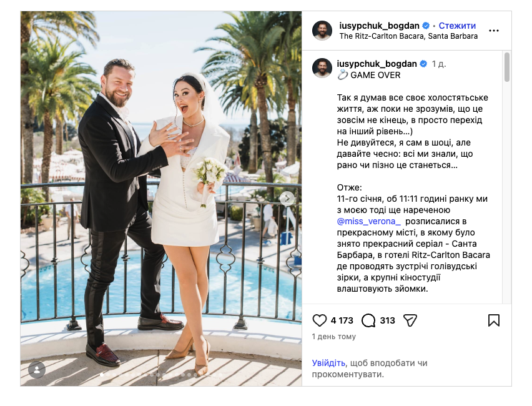The width and height of the screenshot is (532, 406).
Task: Save post with the bookmark icon
Action: point(494,320)
